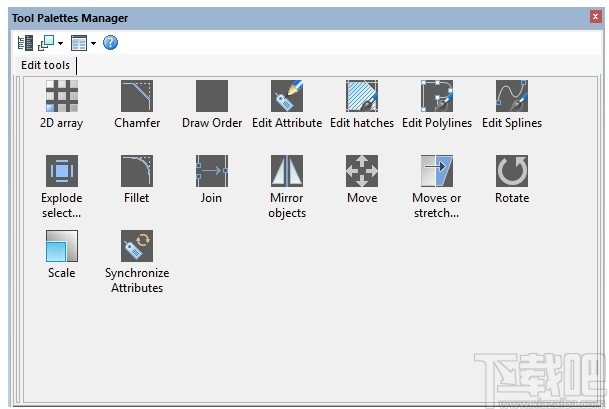
Task: Click the Chamfer tool icon
Action: coord(137,96)
